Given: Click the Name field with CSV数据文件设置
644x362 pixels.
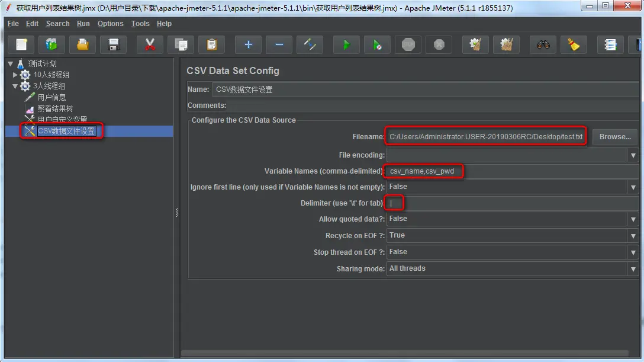Looking at the screenshot, I should click(x=426, y=89).
